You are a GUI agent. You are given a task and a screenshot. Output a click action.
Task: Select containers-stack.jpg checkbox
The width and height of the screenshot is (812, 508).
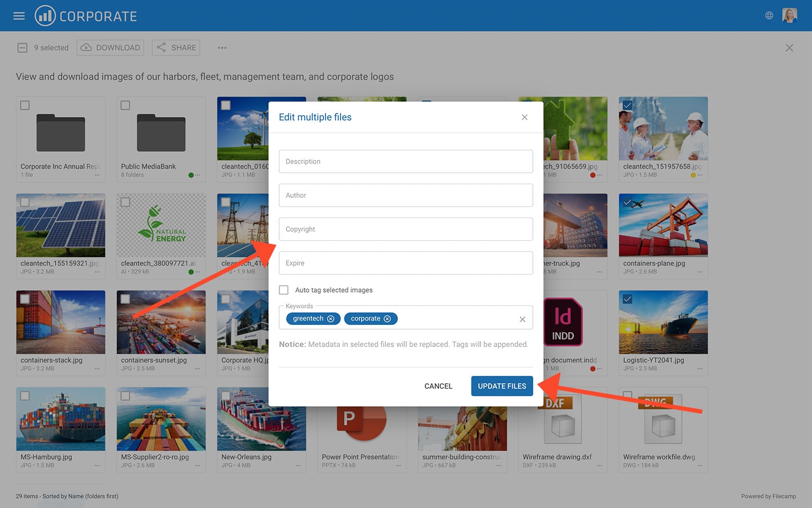[25, 299]
